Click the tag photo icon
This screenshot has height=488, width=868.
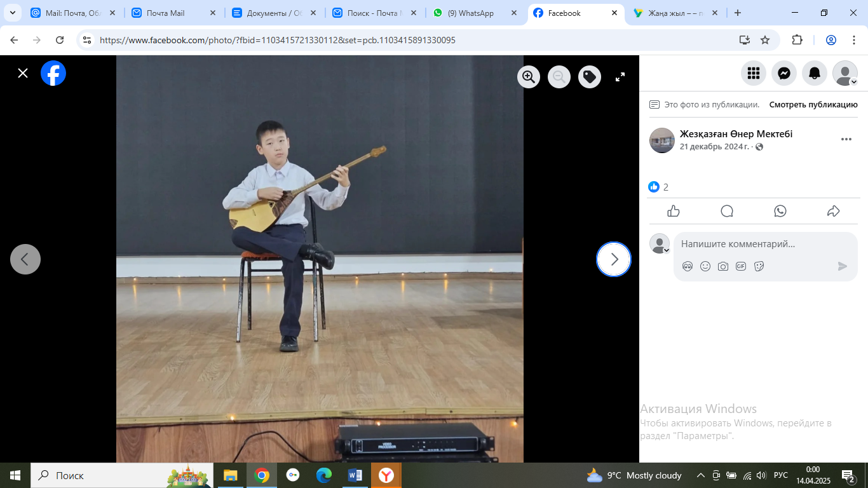(590, 77)
